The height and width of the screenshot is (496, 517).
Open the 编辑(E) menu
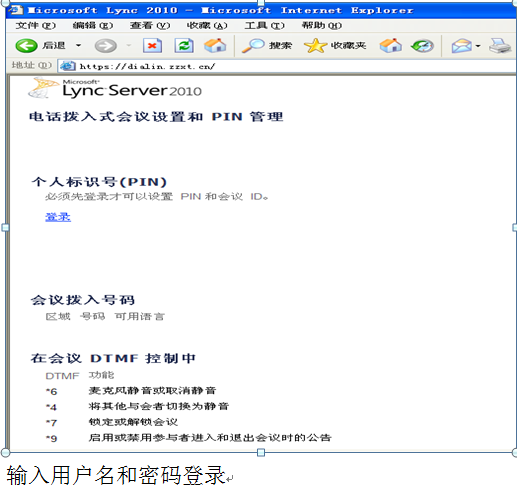(93, 25)
